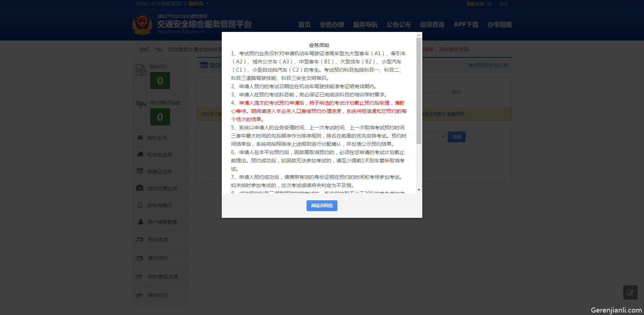Click the 事故快处 sidebar icon
Image resolution: width=644 pixels, height=315 pixels.
139,258
